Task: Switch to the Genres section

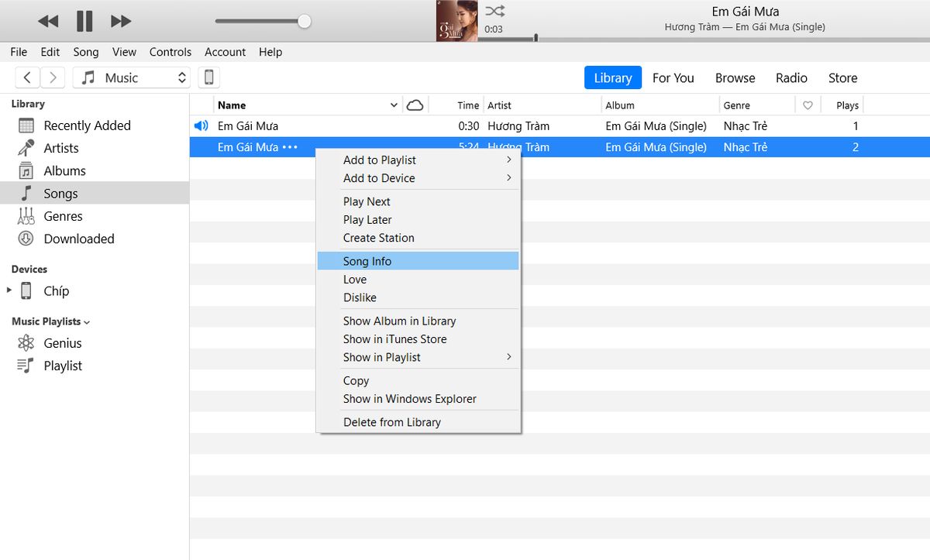Action: (61, 216)
